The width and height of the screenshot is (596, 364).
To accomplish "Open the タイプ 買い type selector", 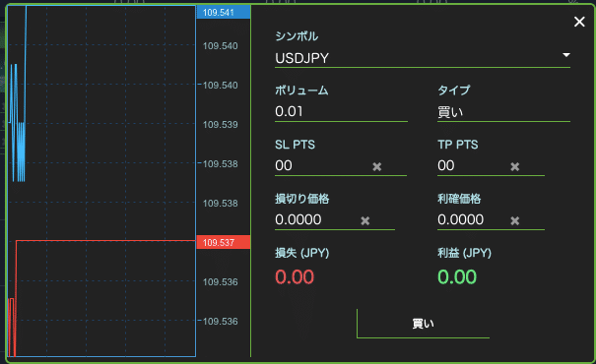I will point(503,112).
